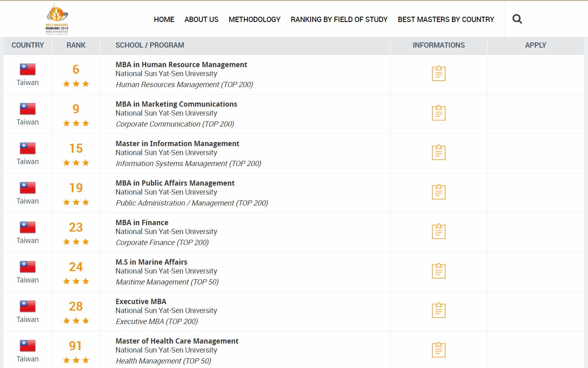Open the search magnifier icon
Viewport: 588px width, 368px height.
[x=517, y=19]
